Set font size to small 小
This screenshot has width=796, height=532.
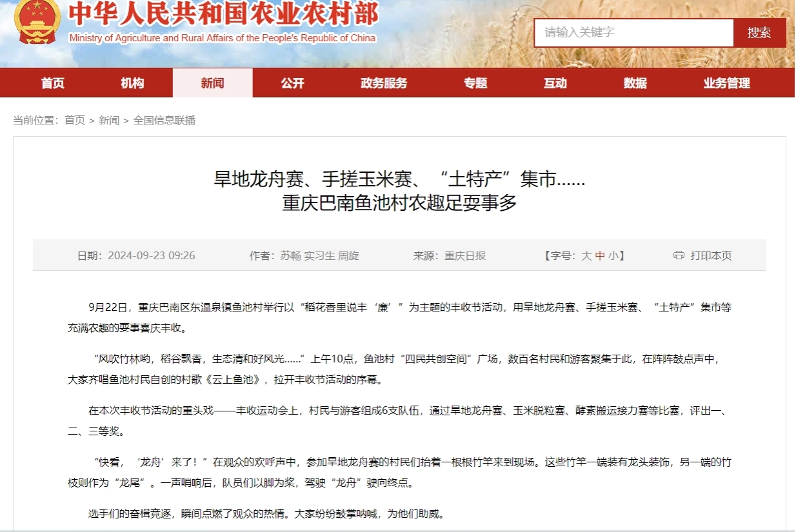point(613,255)
